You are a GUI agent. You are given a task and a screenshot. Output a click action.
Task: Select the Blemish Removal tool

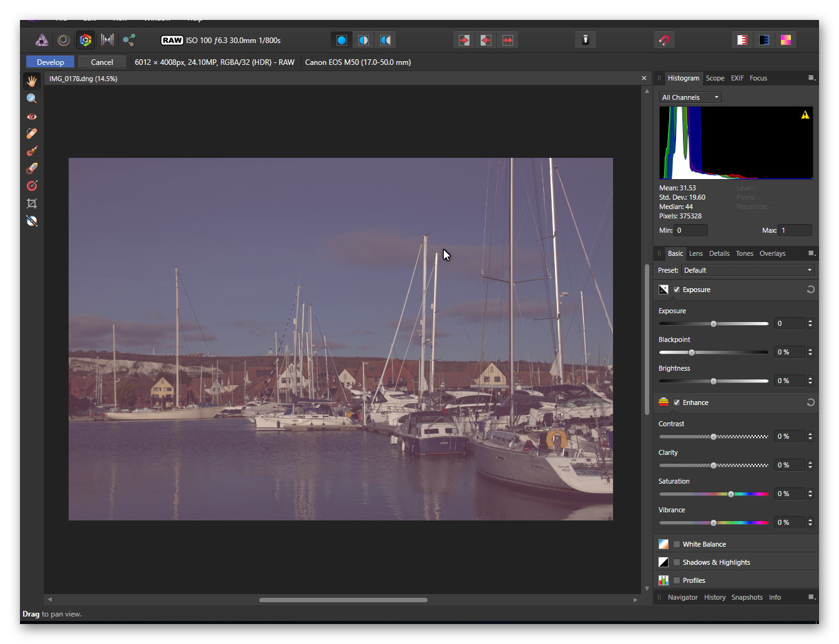tap(32, 134)
